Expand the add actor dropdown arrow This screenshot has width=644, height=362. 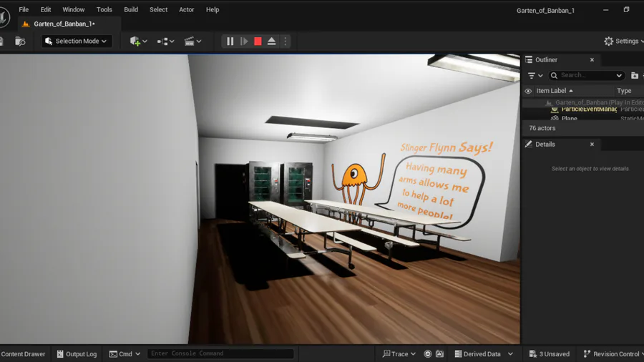tap(145, 41)
